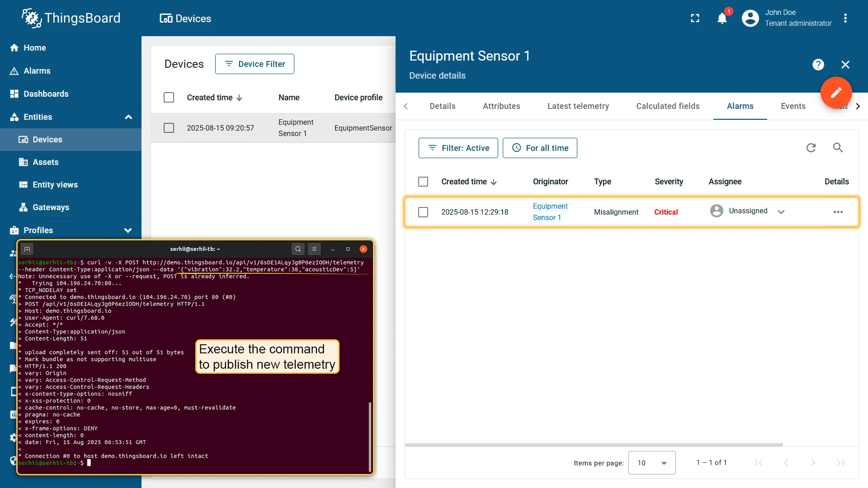Follow the Equipment Sensor 1 originator link
The image size is (868, 488).
[550, 212]
